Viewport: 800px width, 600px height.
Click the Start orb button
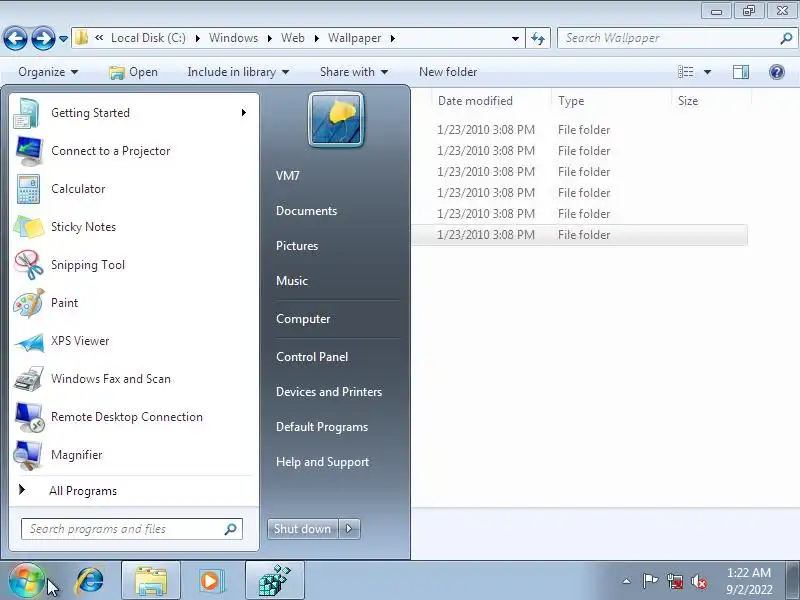[x=26, y=581]
